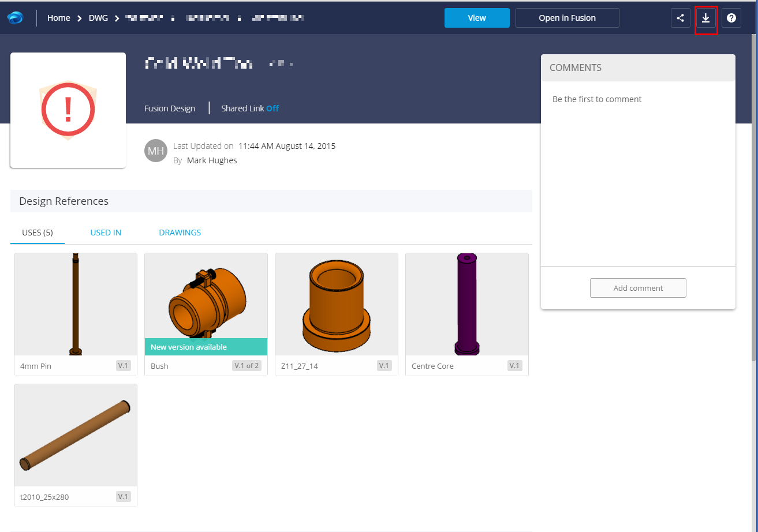Screen dimensions: 758x532
Task: Navigate to Home via the breadcrumb
Action: point(58,17)
